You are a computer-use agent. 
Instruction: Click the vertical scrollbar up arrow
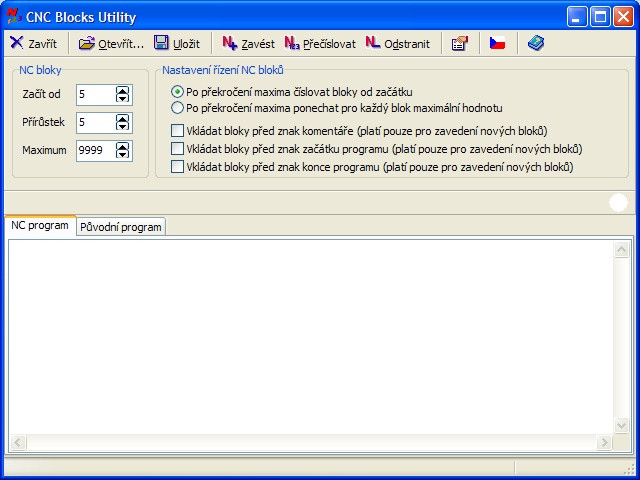(x=621, y=250)
